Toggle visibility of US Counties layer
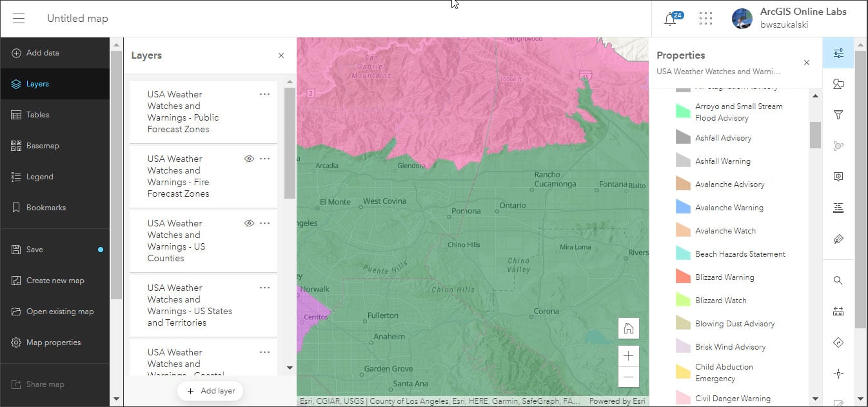The image size is (868, 407). pyautogui.click(x=249, y=223)
